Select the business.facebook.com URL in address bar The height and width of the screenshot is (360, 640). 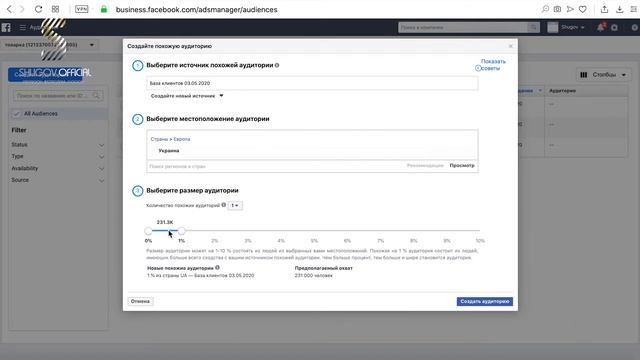(x=196, y=9)
